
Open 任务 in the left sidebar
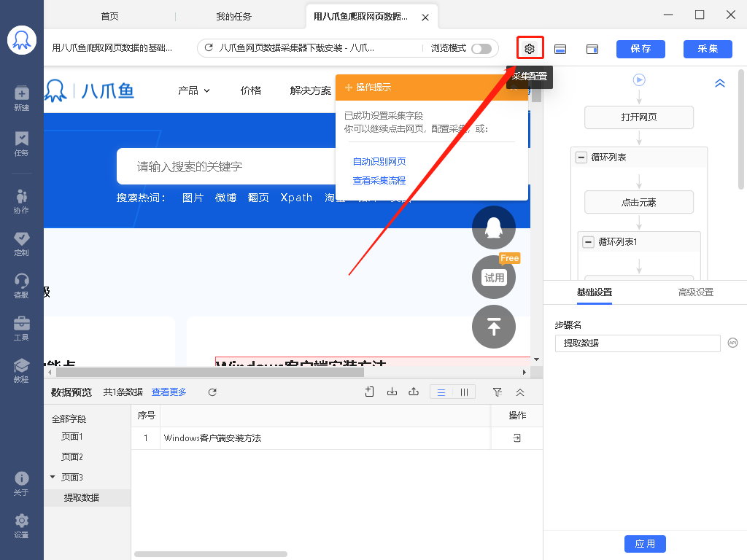pyautogui.click(x=21, y=144)
